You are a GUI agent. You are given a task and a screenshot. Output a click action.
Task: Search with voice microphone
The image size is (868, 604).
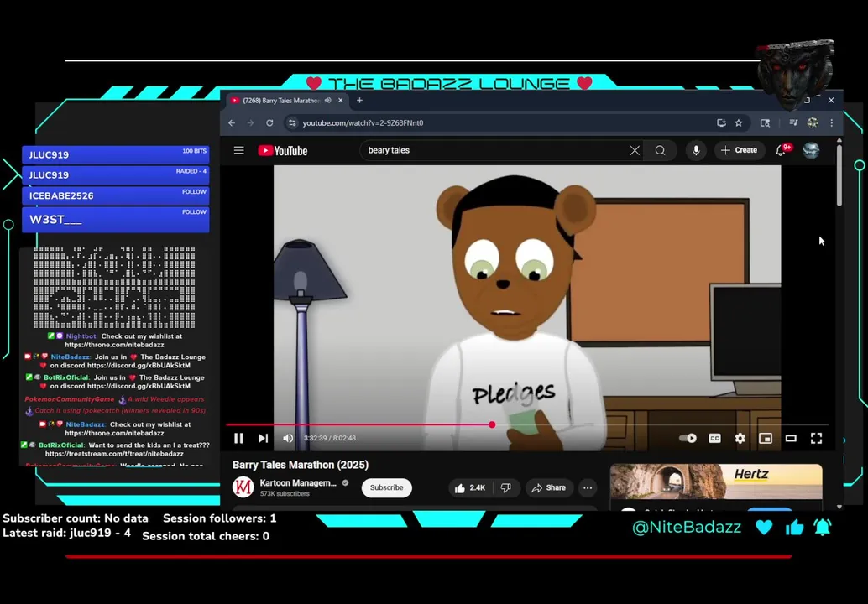696,150
